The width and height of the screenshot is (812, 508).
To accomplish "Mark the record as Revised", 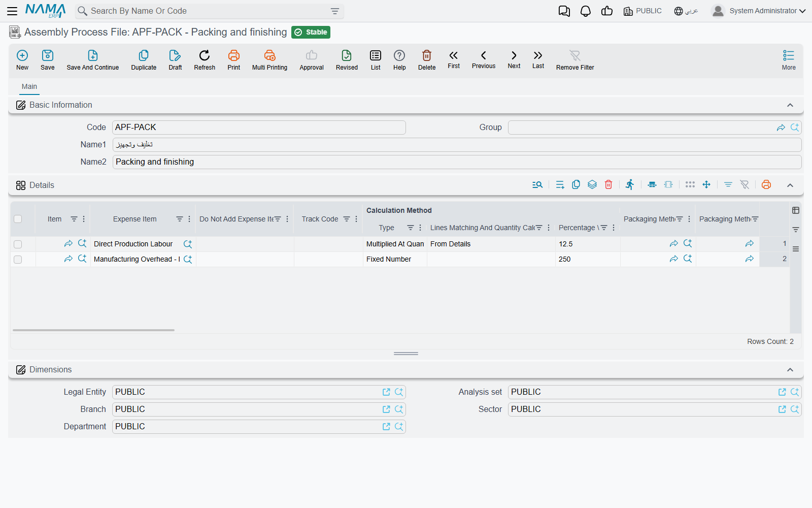I will coord(347,60).
